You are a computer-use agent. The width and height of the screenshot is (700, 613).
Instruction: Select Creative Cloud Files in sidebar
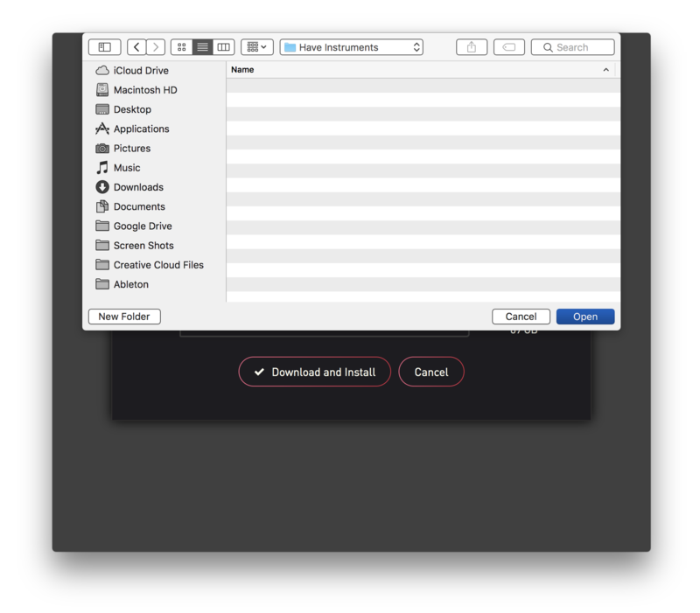tap(150, 265)
